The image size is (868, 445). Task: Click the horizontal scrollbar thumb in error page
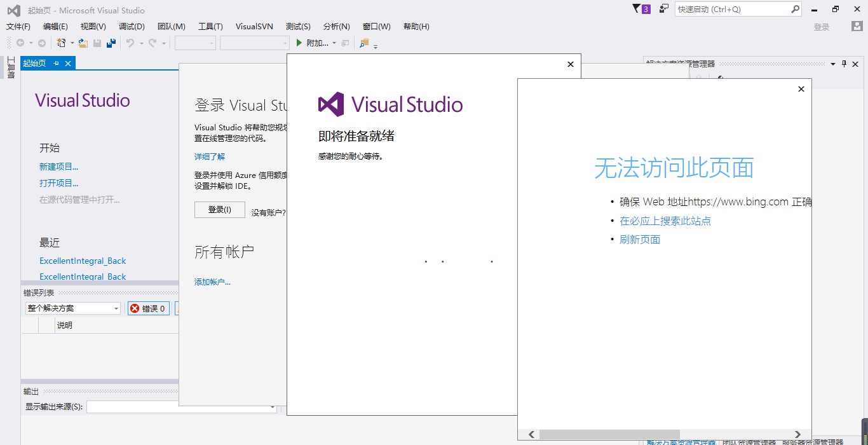pyautogui.click(x=609, y=434)
